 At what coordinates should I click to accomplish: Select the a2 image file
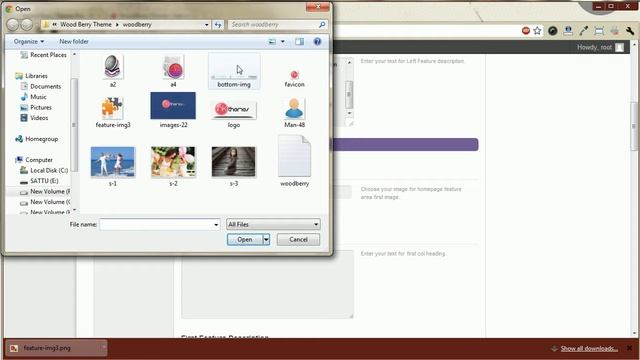112,71
